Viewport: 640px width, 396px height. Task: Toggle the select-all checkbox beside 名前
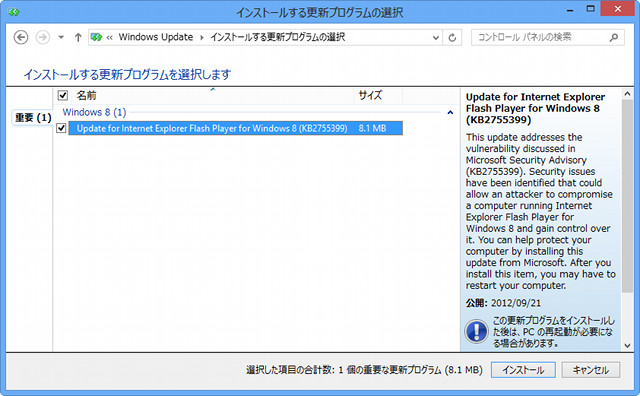(62, 96)
